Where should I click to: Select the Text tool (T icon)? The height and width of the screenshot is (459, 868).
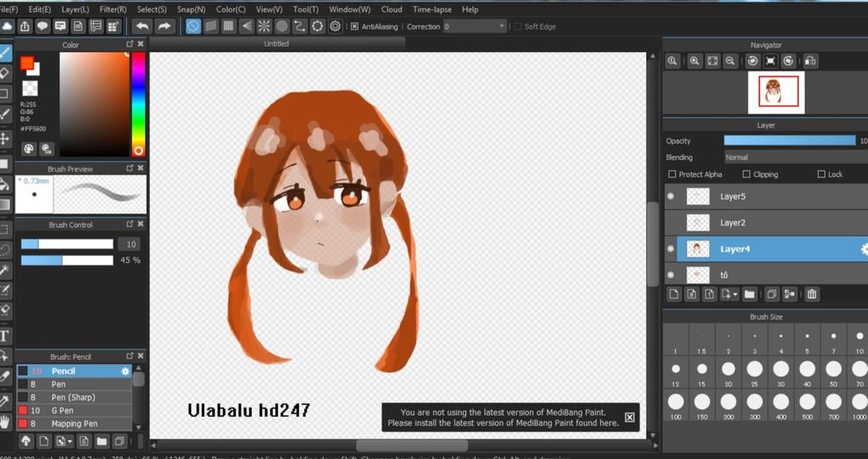[5, 335]
